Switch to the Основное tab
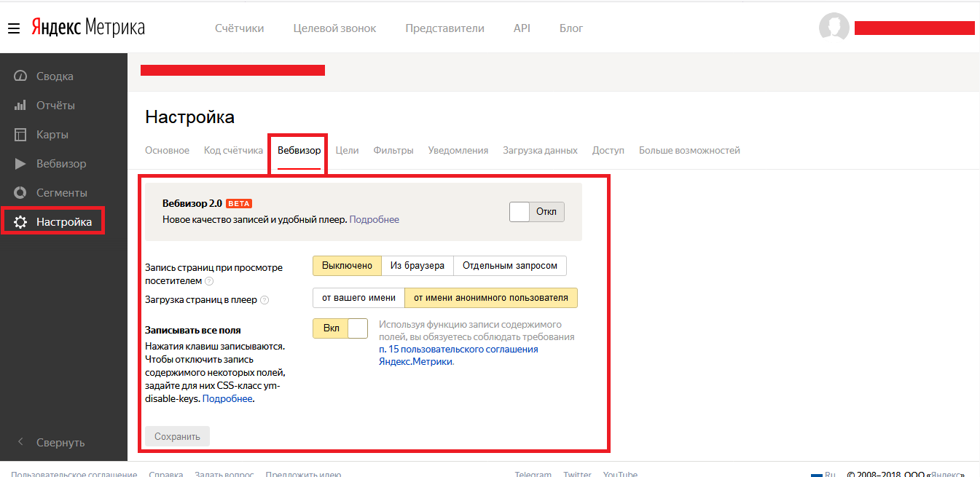Image resolution: width=980 pixels, height=477 pixels. [x=167, y=151]
